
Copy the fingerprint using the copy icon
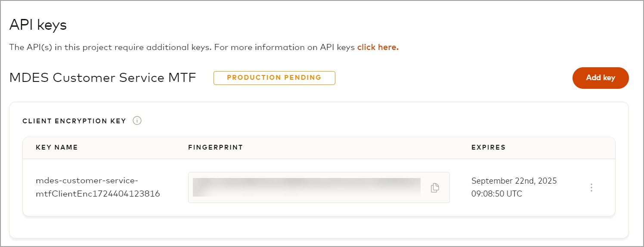coord(435,188)
